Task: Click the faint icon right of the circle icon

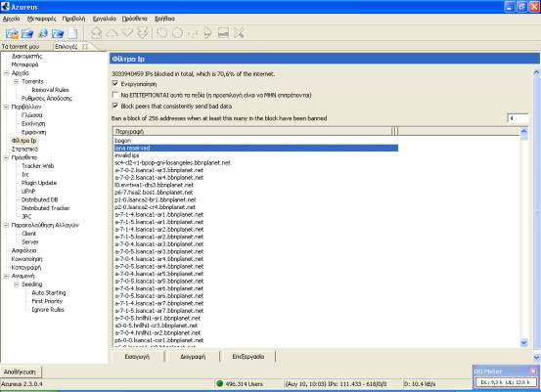Action: click(193, 33)
